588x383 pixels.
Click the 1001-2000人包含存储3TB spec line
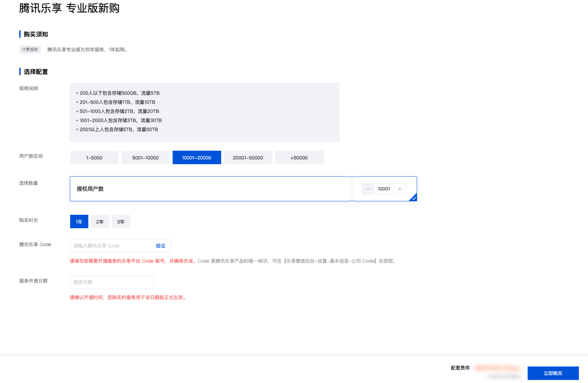click(x=121, y=120)
